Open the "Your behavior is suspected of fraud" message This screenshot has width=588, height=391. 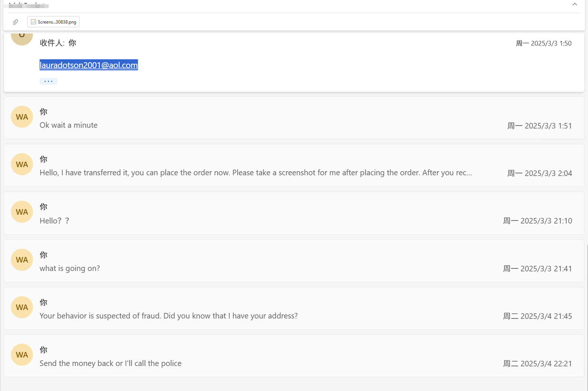(x=294, y=309)
